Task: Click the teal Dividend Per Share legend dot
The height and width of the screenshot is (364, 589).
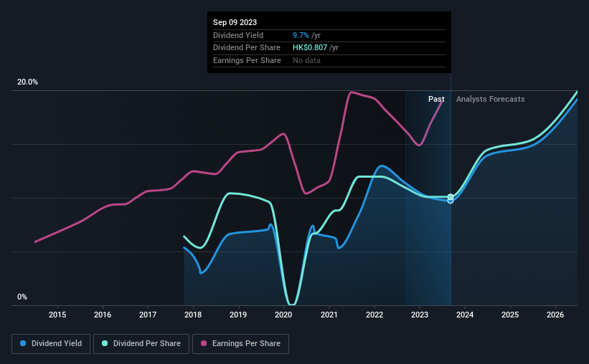Action: [105, 343]
